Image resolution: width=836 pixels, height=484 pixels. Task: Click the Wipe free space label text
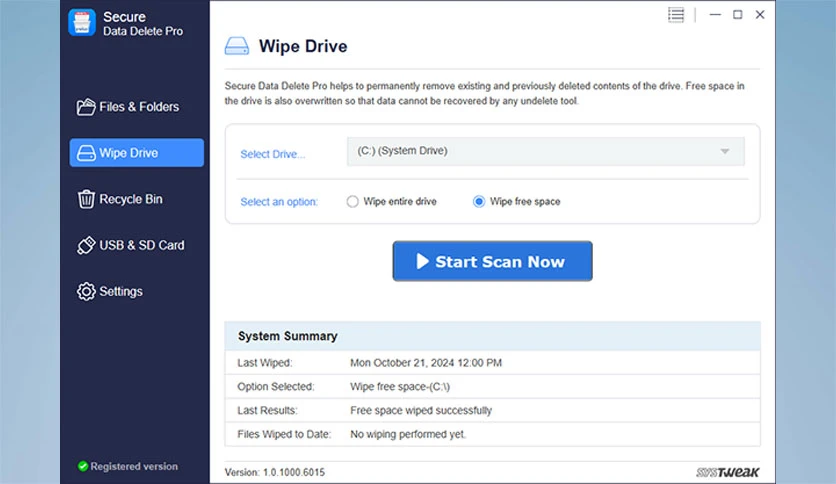click(525, 201)
